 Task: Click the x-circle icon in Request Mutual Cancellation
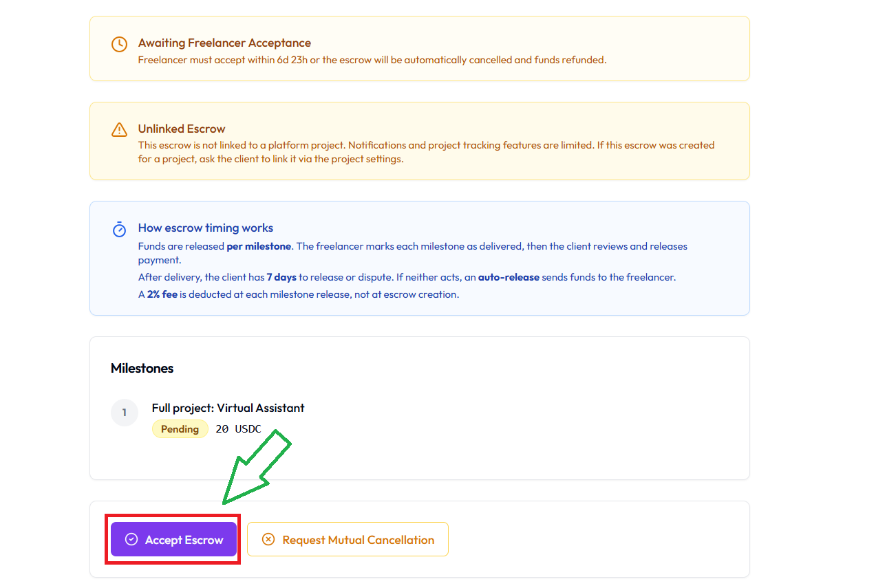(268, 539)
